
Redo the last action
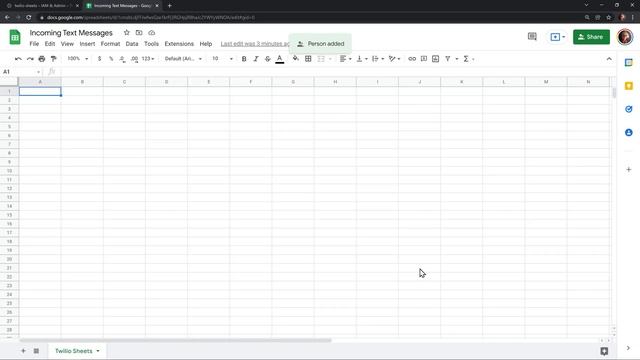[x=30, y=59]
